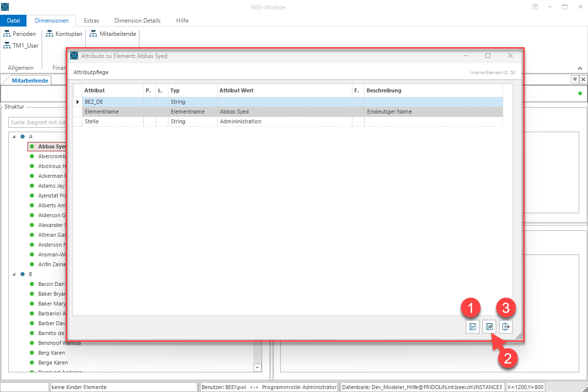Click the Datenbank status bar entry
Viewport: 588px width, 392px height.
click(x=422, y=387)
